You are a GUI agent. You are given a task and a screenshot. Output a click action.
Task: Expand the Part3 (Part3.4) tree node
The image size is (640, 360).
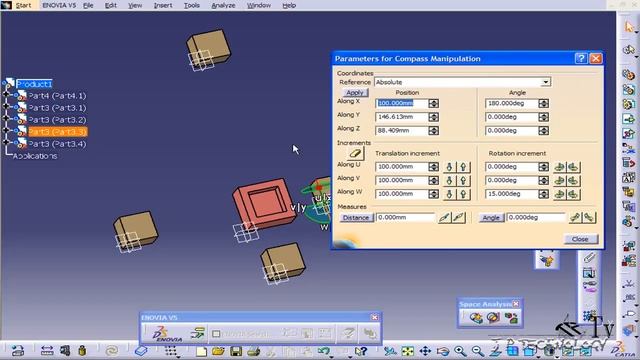(x=6, y=142)
